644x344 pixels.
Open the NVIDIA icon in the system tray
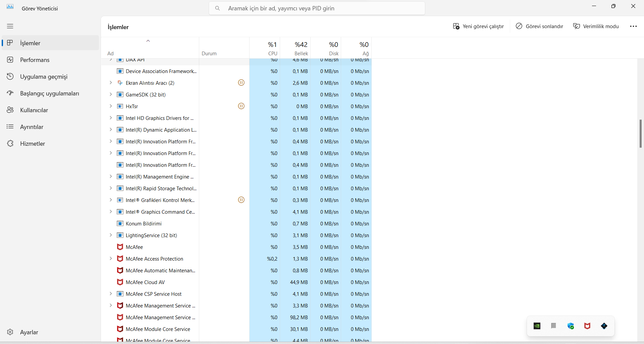pos(537,326)
